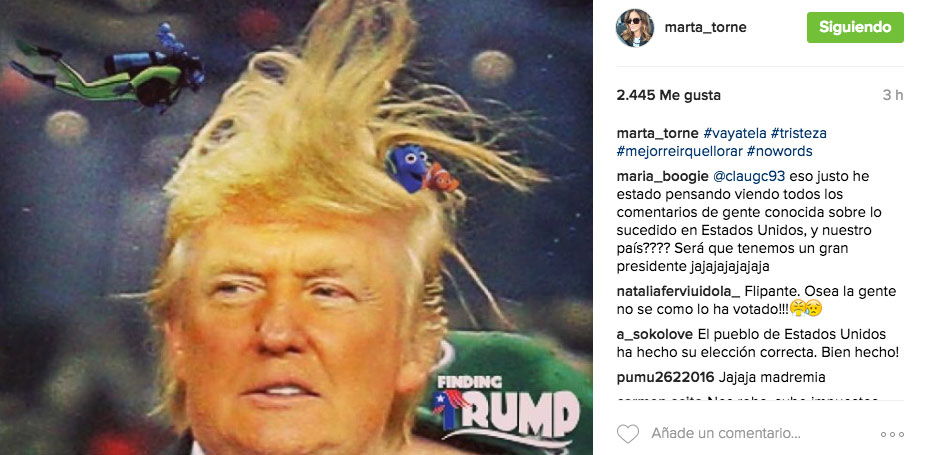Toggle the Siguiendo follow button
The height and width of the screenshot is (455, 926).
(855, 27)
